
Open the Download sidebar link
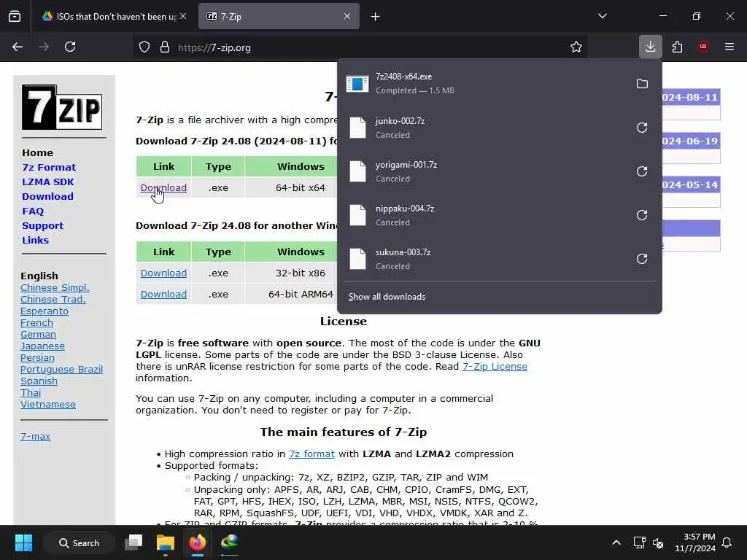tap(47, 197)
